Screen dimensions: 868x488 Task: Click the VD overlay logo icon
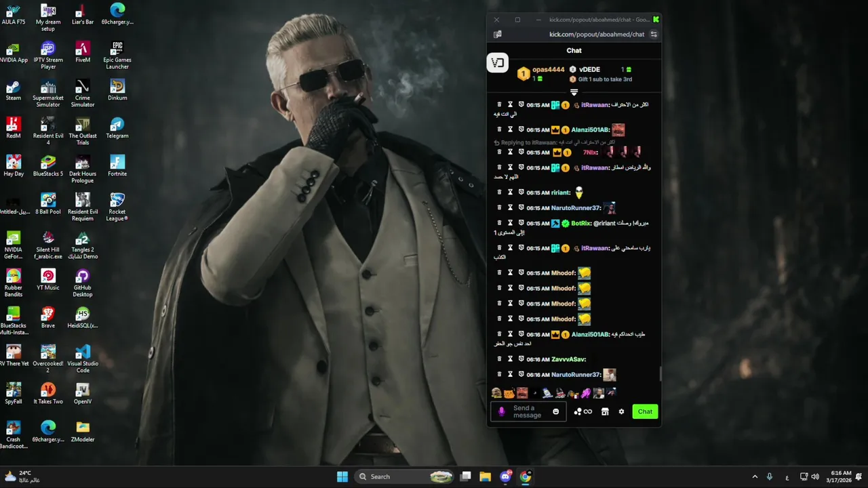coord(498,63)
